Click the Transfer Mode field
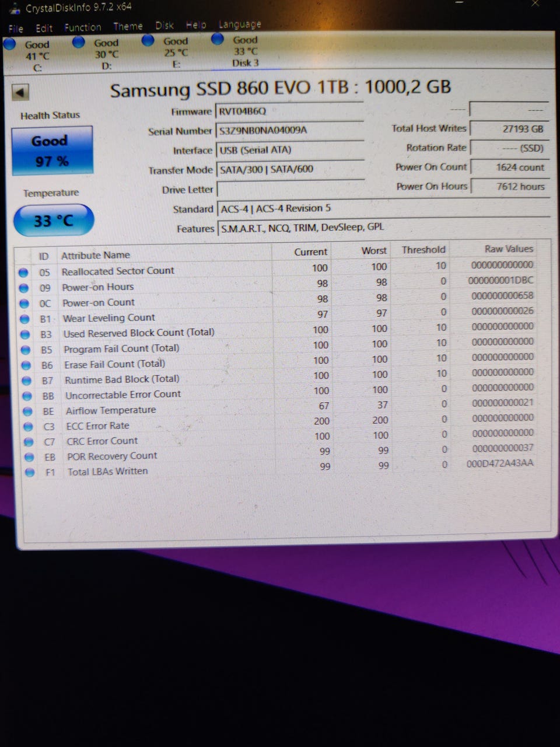This screenshot has width=560, height=747. (290, 169)
